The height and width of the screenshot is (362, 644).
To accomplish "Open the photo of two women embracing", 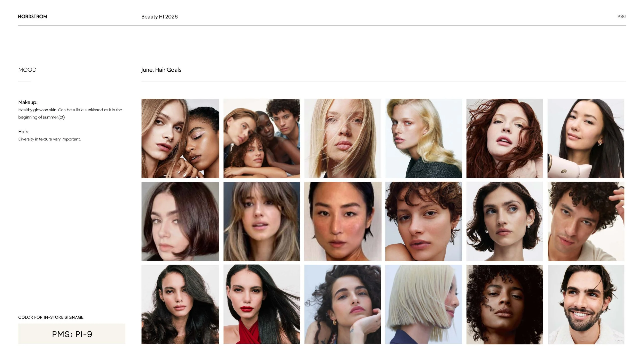I will (180, 138).
